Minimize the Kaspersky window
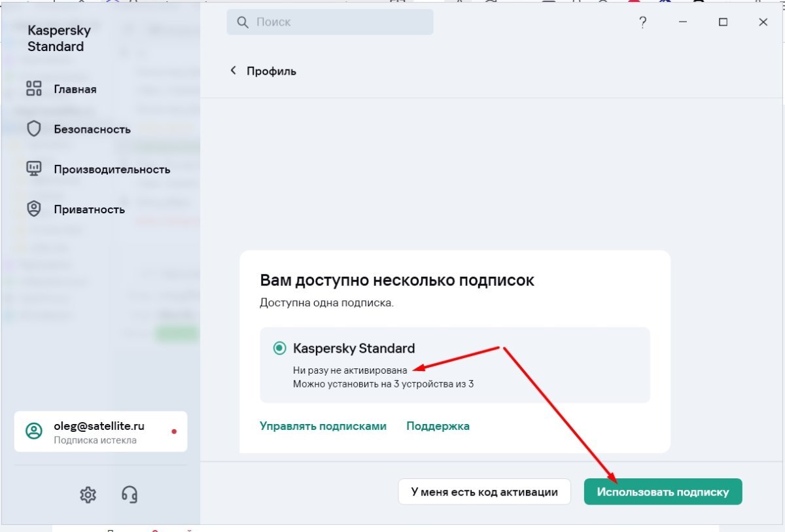This screenshot has width=785, height=532. [683, 22]
